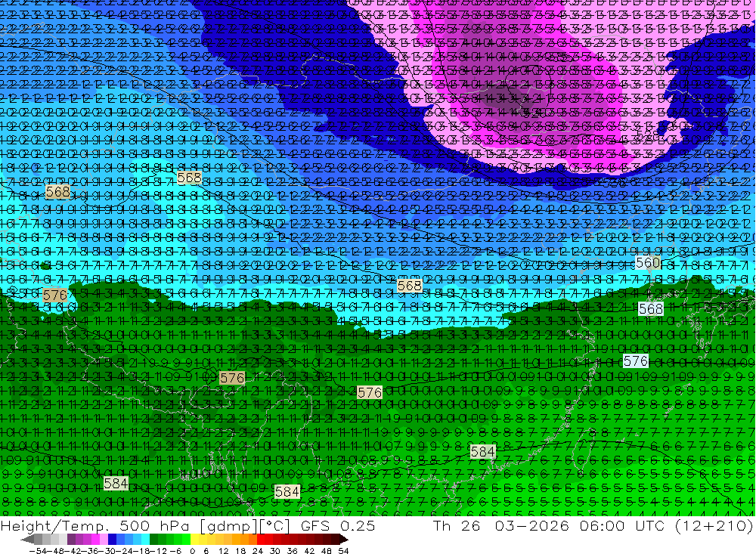The height and width of the screenshot is (554, 756).
Task: Click the 'GFS' model name text
Action: point(315,526)
